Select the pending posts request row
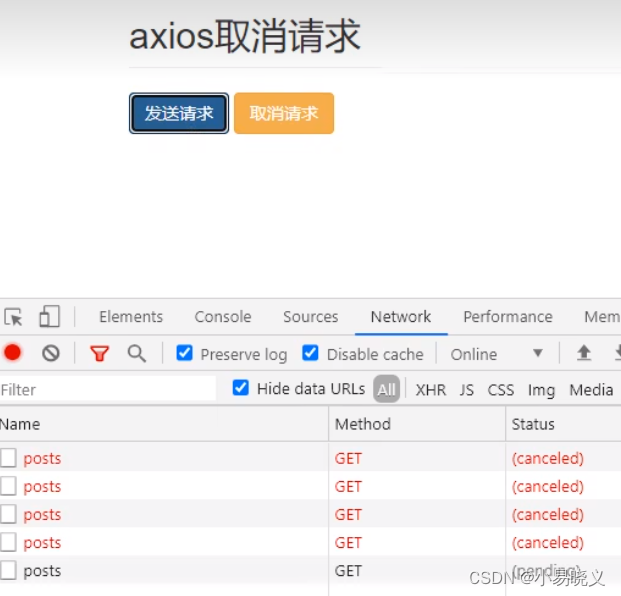This screenshot has width=621, height=596. (x=310, y=570)
